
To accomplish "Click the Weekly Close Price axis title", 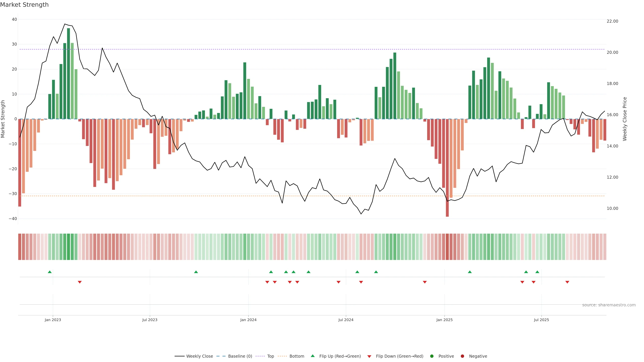I will pyautogui.click(x=625, y=119).
